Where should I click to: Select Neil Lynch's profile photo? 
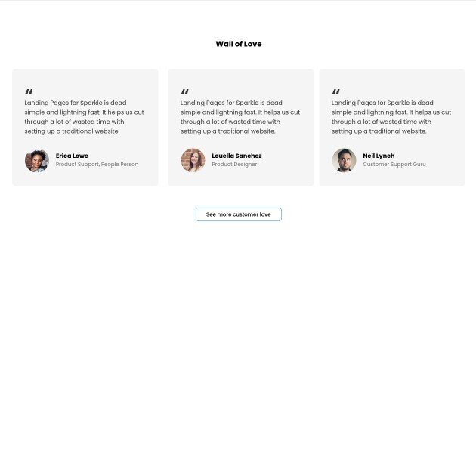point(344,161)
